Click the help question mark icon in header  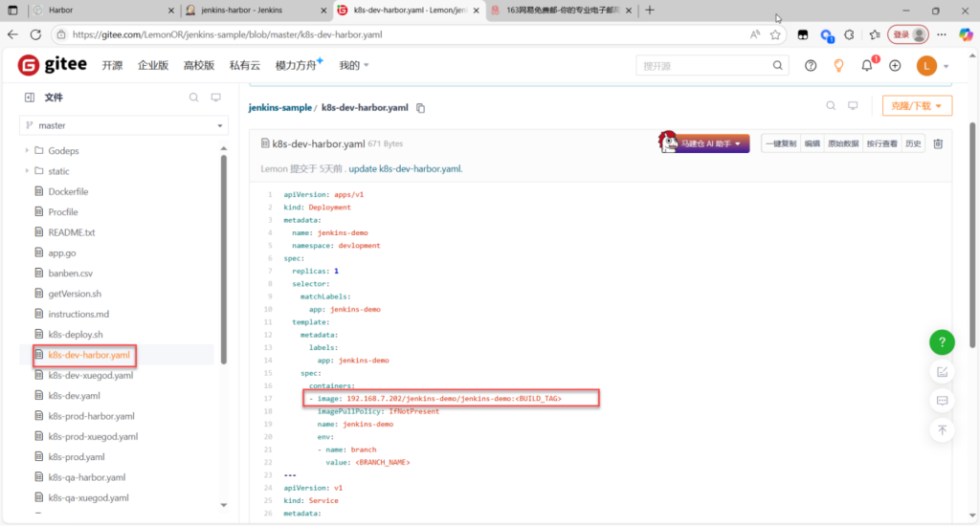811,65
